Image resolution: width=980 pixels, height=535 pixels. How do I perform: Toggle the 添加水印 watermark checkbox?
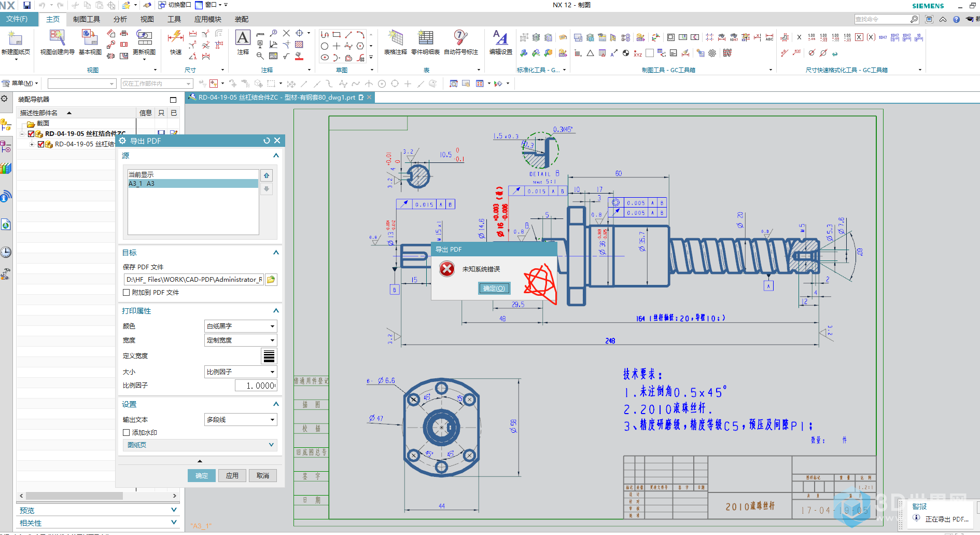click(127, 433)
